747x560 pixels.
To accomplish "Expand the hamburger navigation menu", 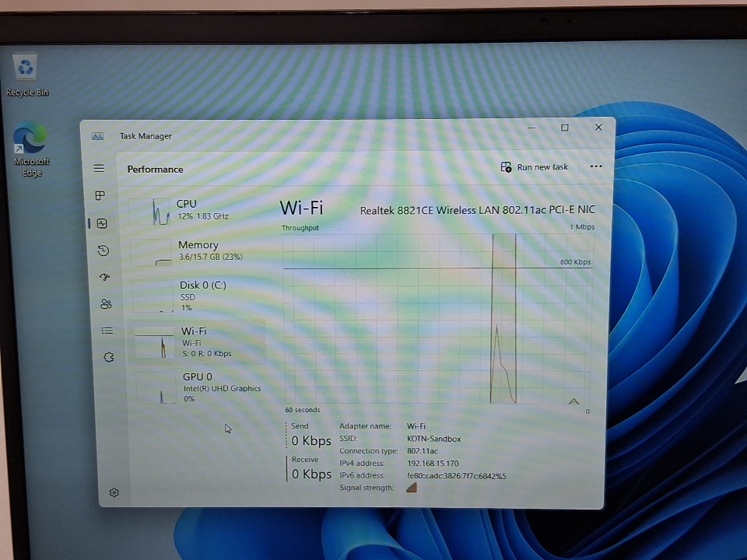I will tap(99, 168).
